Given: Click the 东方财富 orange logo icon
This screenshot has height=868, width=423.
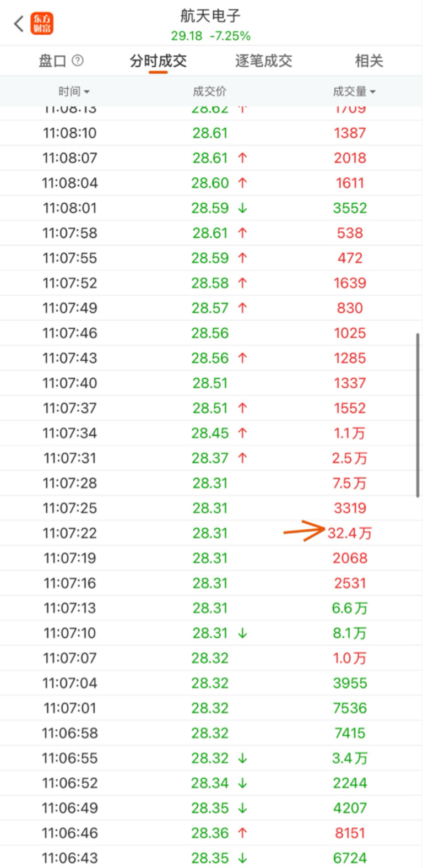Looking at the screenshot, I should coord(42,24).
